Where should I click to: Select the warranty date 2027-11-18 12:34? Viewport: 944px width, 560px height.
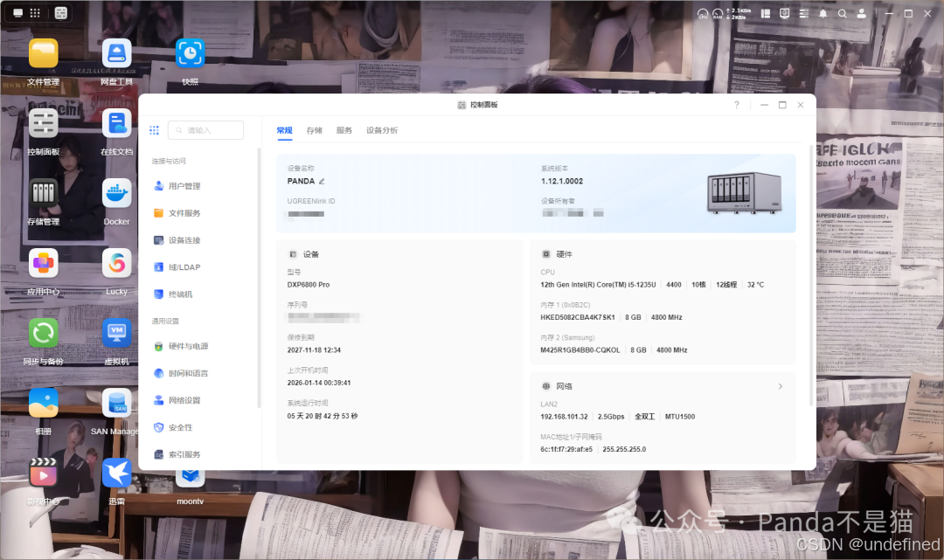pyautogui.click(x=314, y=350)
